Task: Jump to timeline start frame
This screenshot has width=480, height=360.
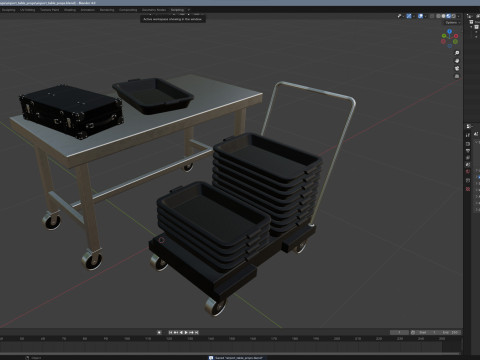Action: pyautogui.click(x=170, y=332)
